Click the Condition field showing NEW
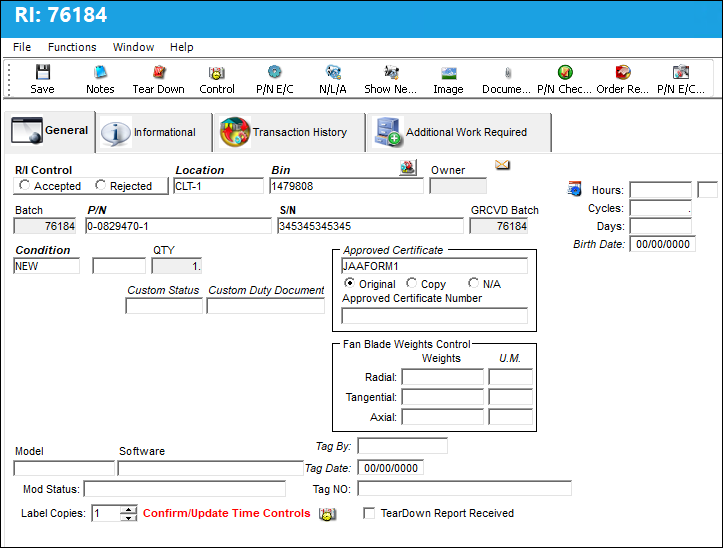This screenshot has width=723, height=548. (x=47, y=266)
